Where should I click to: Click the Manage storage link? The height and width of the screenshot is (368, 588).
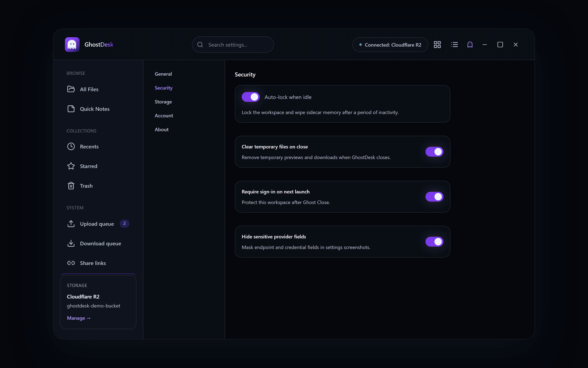tap(78, 318)
